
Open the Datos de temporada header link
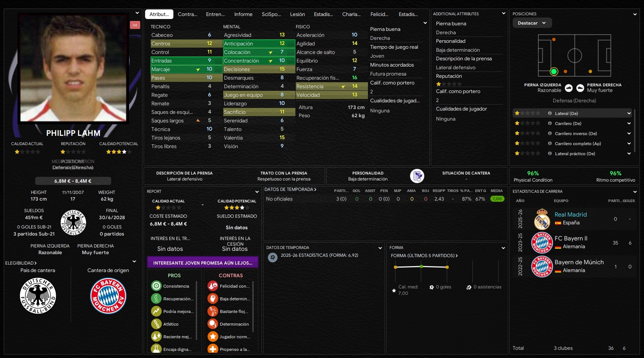(x=290, y=189)
